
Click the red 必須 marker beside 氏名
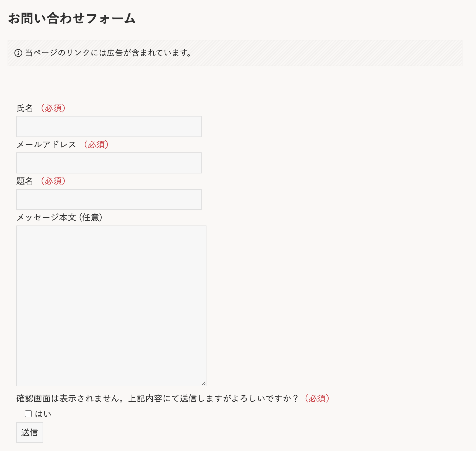coord(53,108)
